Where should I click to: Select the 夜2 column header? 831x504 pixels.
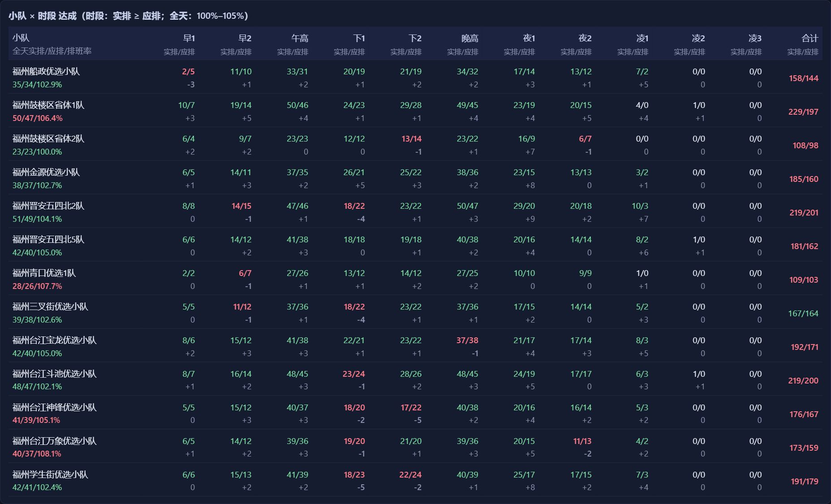tap(585, 38)
